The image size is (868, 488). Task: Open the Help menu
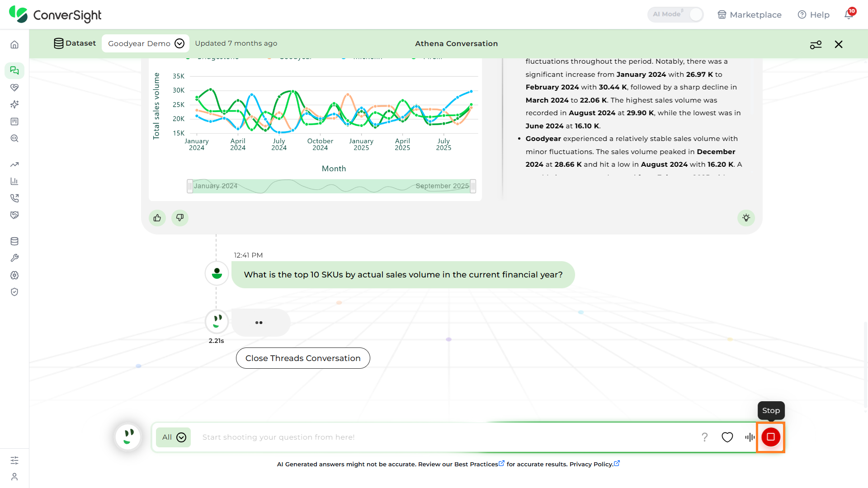814,14
